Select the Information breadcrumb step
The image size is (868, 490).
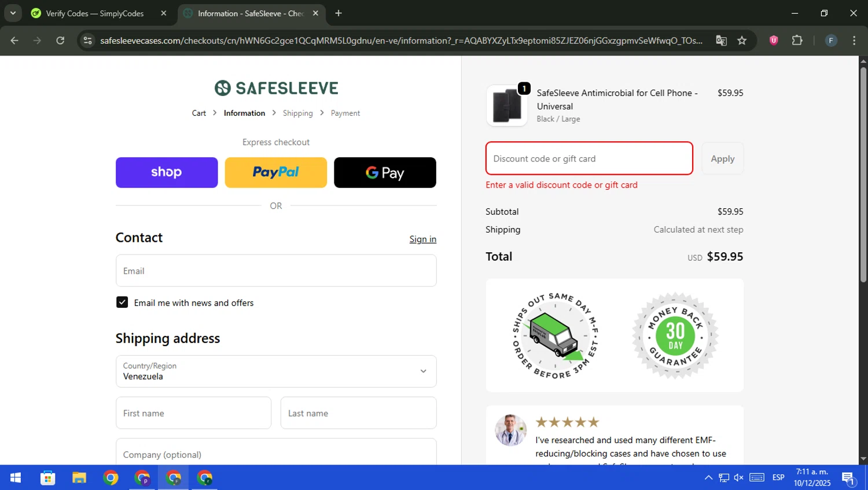click(x=244, y=113)
